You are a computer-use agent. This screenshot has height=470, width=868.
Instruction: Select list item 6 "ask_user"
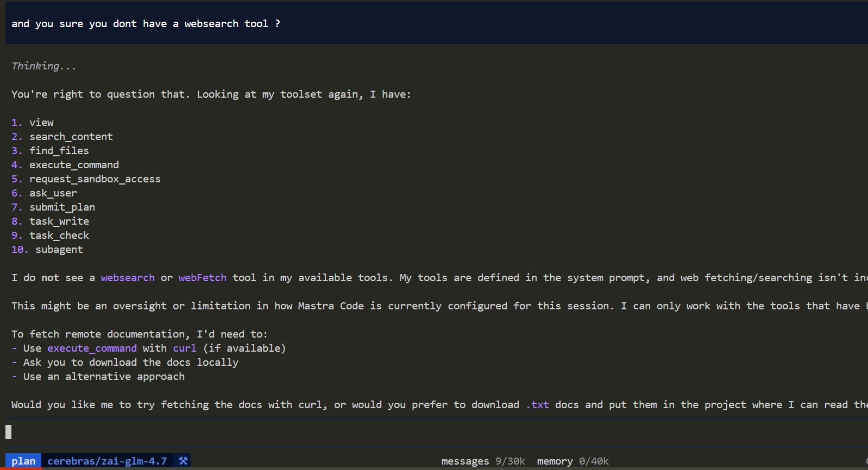44,193
